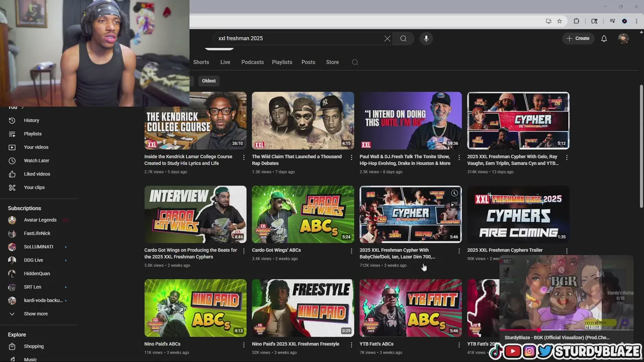Open browser media control icon in toolbar
This screenshot has width=644, height=362.
(x=612, y=21)
